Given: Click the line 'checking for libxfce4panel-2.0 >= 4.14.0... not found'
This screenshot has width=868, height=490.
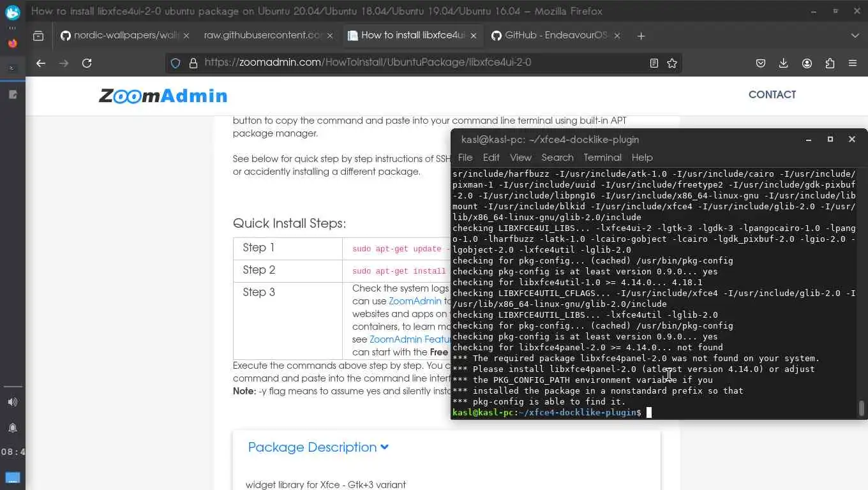Looking at the screenshot, I should (587, 348).
